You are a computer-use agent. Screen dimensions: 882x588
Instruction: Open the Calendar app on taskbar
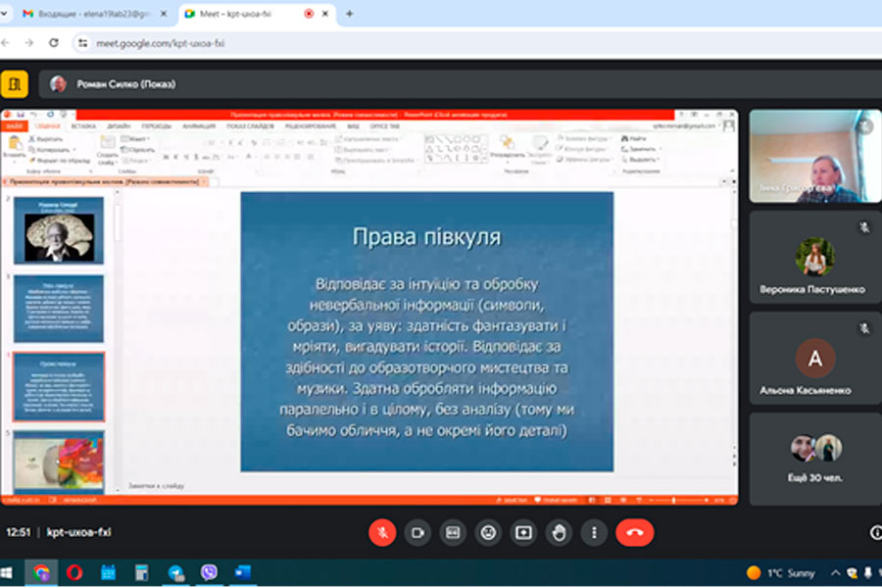coord(108,572)
